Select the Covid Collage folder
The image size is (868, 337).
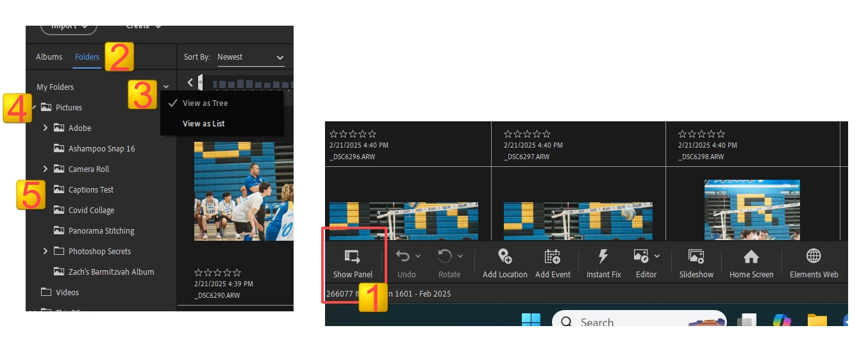click(91, 210)
